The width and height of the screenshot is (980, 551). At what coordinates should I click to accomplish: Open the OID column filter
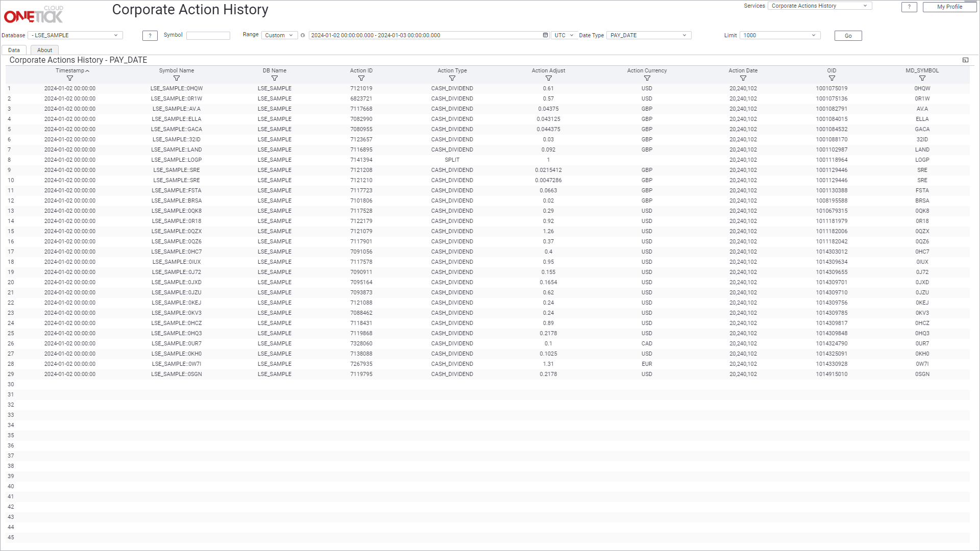tap(832, 79)
